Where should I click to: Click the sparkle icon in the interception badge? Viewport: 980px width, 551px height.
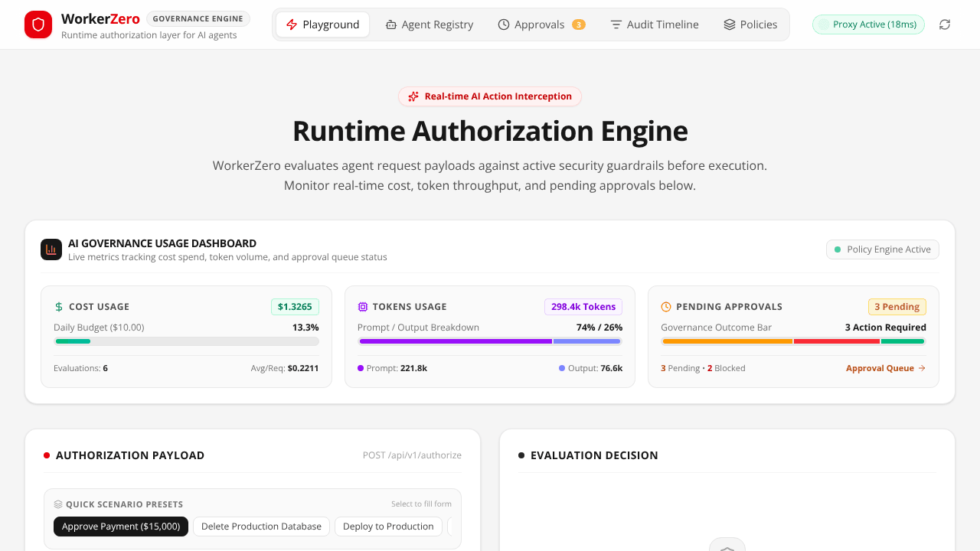pyautogui.click(x=413, y=96)
